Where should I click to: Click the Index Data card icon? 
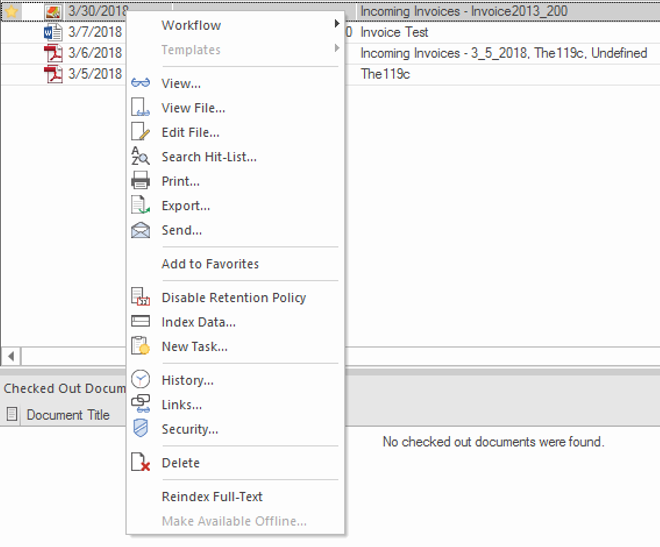tap(140, 321)
